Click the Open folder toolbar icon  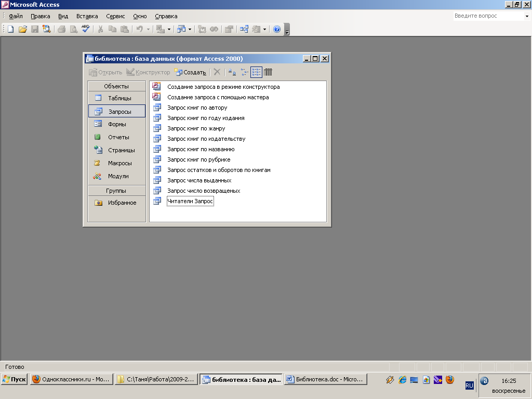pyautogui.click(x=23, y=29)
